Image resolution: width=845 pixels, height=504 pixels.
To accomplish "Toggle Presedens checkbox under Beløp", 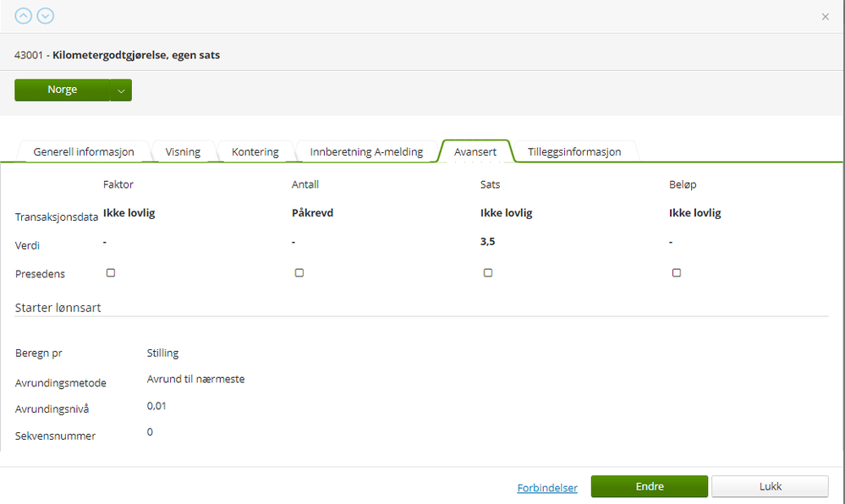I will click(677, 273).
